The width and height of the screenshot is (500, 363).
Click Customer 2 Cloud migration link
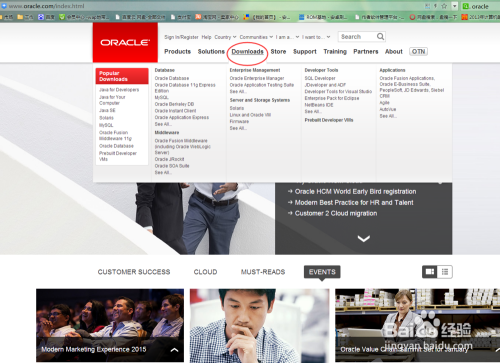click(336, 213)
